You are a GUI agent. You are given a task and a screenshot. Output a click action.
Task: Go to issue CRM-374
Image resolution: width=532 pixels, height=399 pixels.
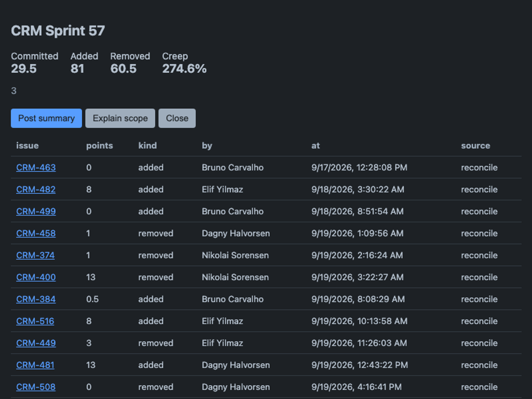click(35, 255)
